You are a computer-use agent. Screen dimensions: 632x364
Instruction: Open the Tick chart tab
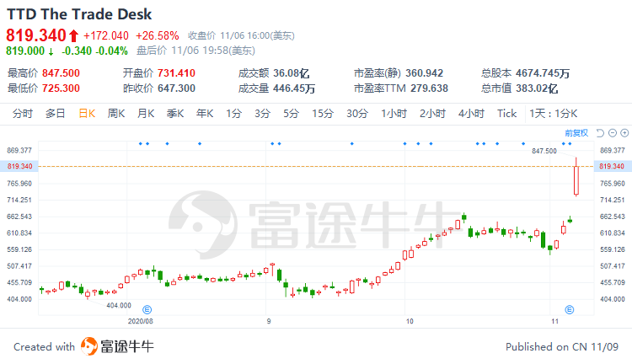(506, 114)
